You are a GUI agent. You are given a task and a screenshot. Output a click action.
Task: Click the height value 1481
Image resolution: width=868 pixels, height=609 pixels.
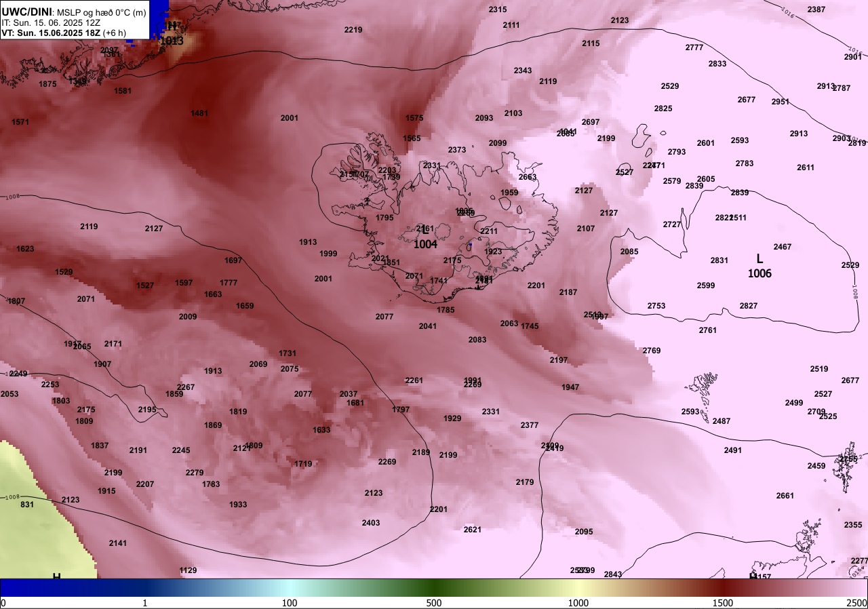pos(199,113)
